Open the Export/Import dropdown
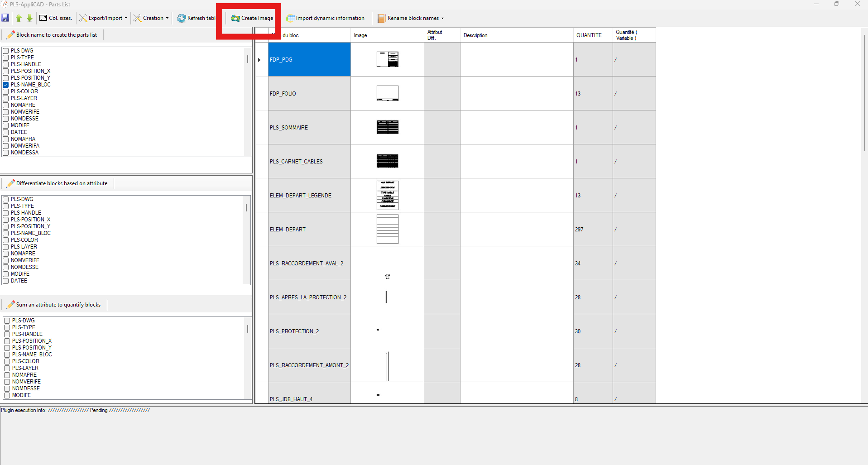 coord(126,18)
